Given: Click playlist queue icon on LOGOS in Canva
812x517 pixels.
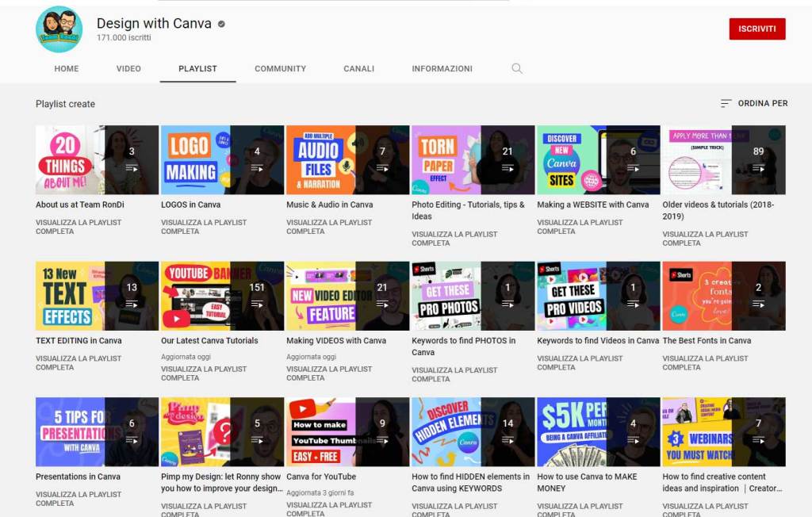Looking at the screenshot, I should coord(257,168).
